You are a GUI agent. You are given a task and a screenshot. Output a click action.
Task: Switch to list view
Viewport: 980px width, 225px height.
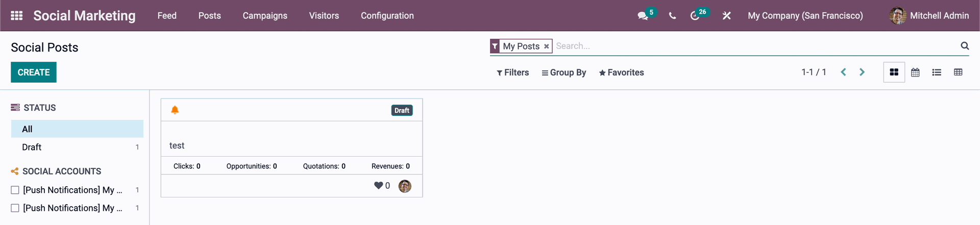(x=937, y=72)
